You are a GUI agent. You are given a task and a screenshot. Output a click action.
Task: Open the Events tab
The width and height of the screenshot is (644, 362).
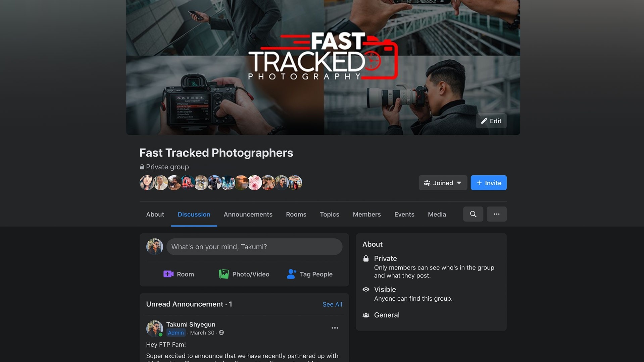tap(404, 214)
